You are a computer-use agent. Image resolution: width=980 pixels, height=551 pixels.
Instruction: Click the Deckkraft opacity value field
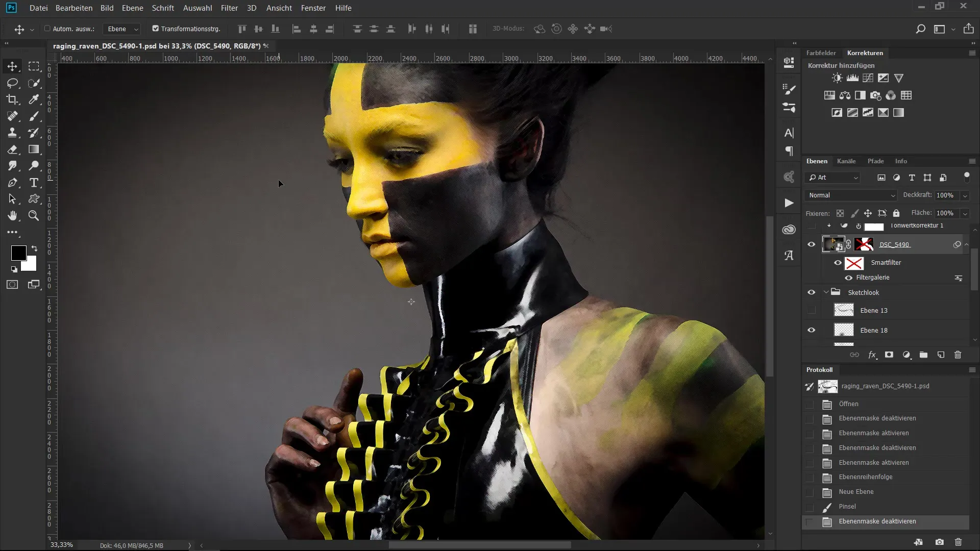click(x=946, y=195)
